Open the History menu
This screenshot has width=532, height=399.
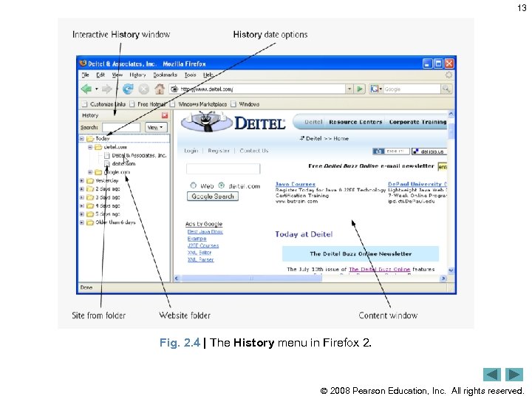137,75
